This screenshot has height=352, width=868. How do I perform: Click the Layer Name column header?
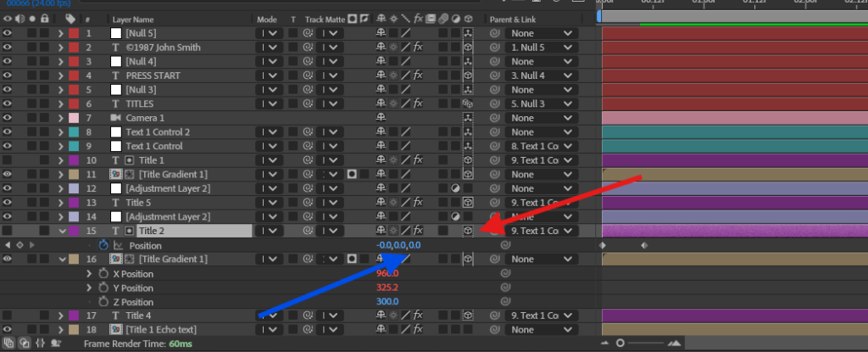coord(133,19)
